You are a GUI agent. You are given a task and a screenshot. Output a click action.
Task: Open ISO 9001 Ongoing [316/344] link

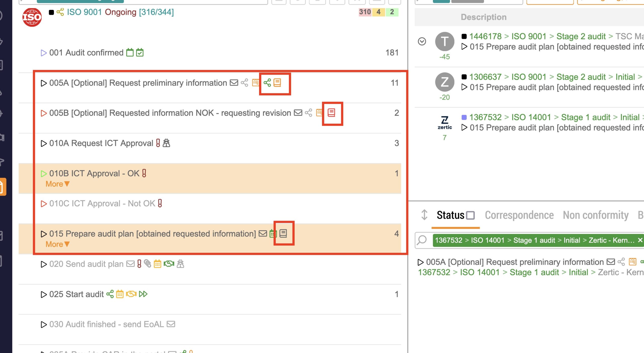point(120,12)
